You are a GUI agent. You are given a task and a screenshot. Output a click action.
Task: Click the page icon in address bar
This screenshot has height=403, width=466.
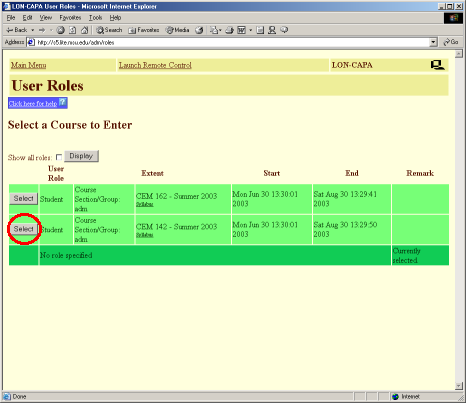31,42
